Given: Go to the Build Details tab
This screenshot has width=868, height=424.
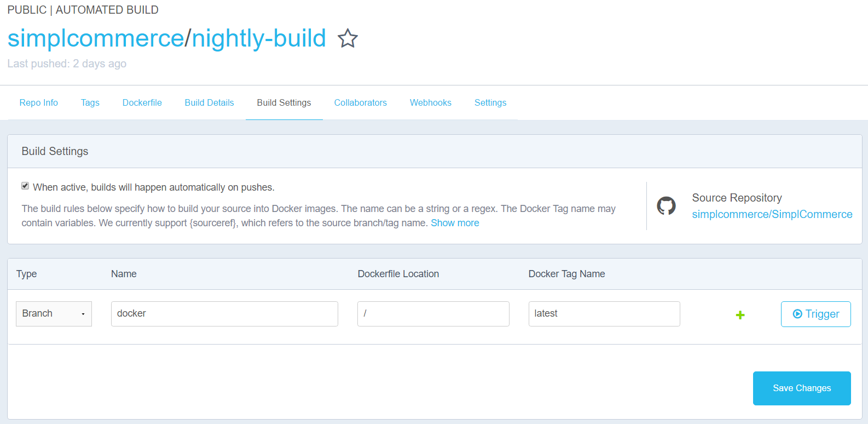Looking at the screenshot, I should (210, 102).
